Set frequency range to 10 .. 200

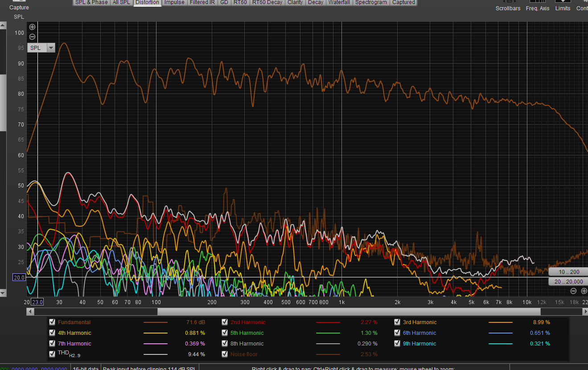(568, 272)
